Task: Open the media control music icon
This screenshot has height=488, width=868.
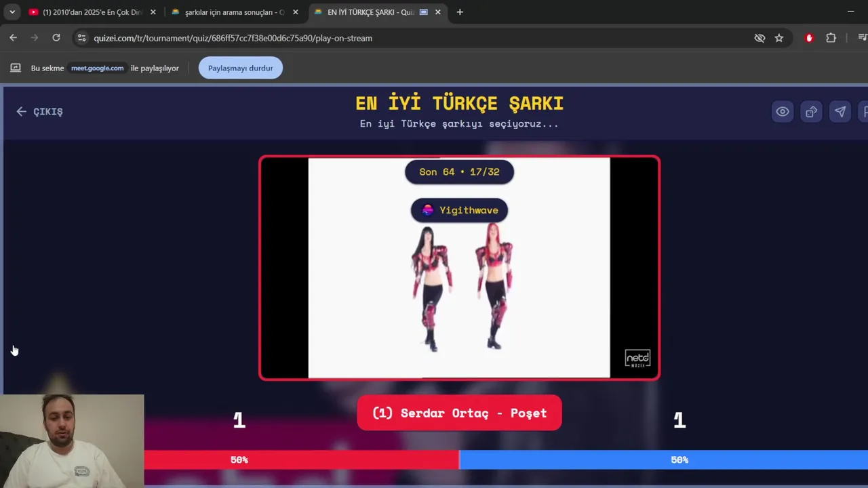Action: point(863,38)
